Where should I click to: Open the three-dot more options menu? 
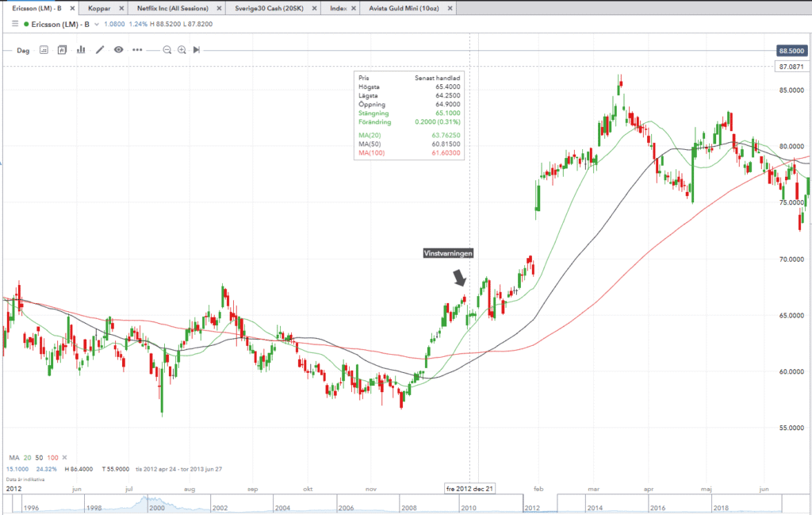coord(137,49)
